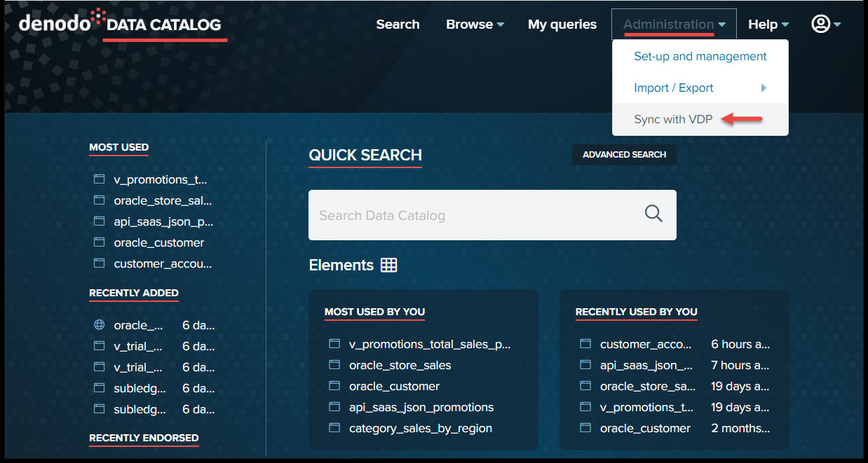Click the Most Used heading
The image size is (868, 463).
pyautogui.click(x=119, y=147)
